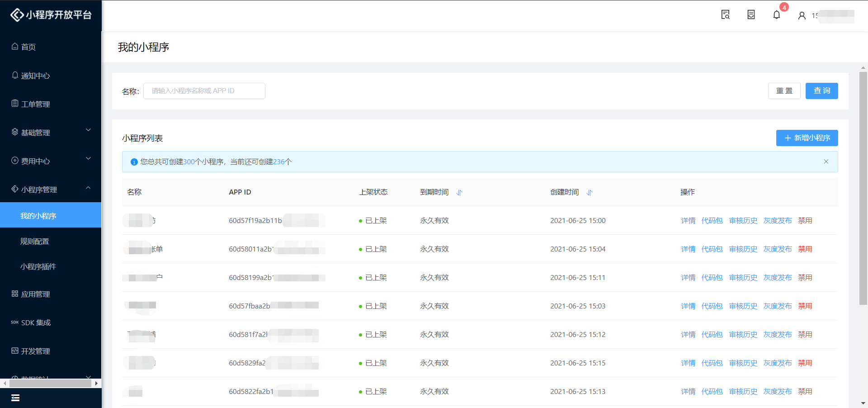Expand the 基础管理 sidebar menu
868x408 pixels.
click(51, 133)
